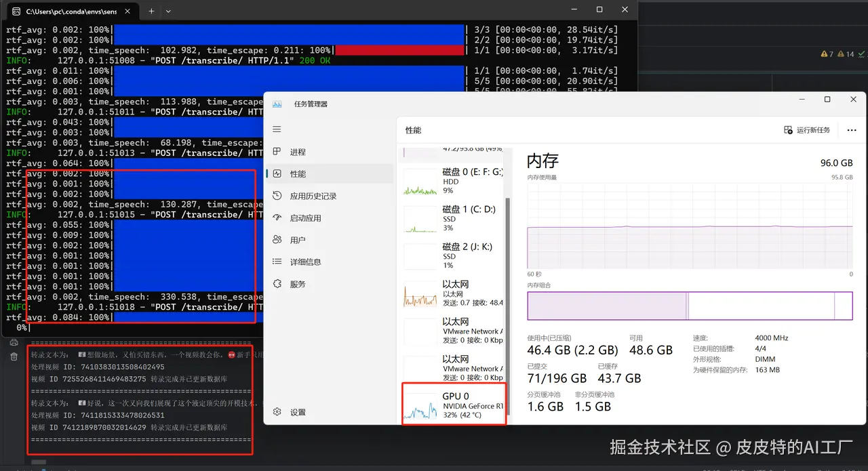Open a new terminal tab with plus button
Viewport: 868px width, 471px height.
tap(151, 11)
